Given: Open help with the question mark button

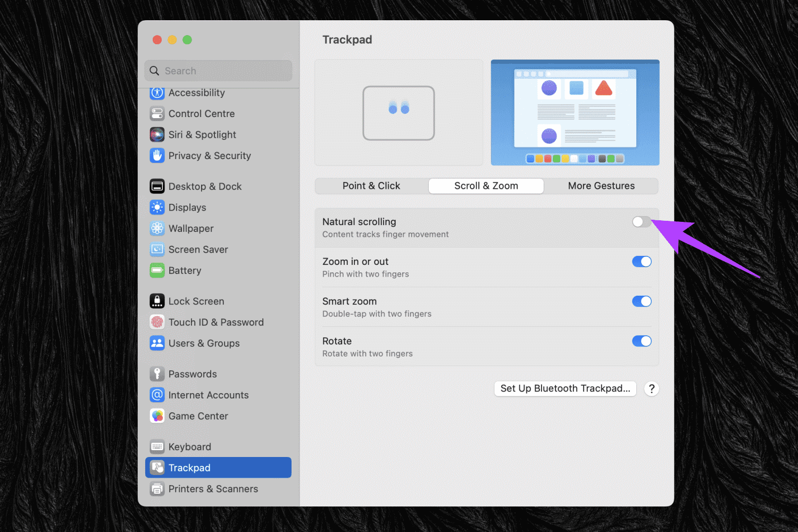Looking at the screenshot, I should pos(651,389).
